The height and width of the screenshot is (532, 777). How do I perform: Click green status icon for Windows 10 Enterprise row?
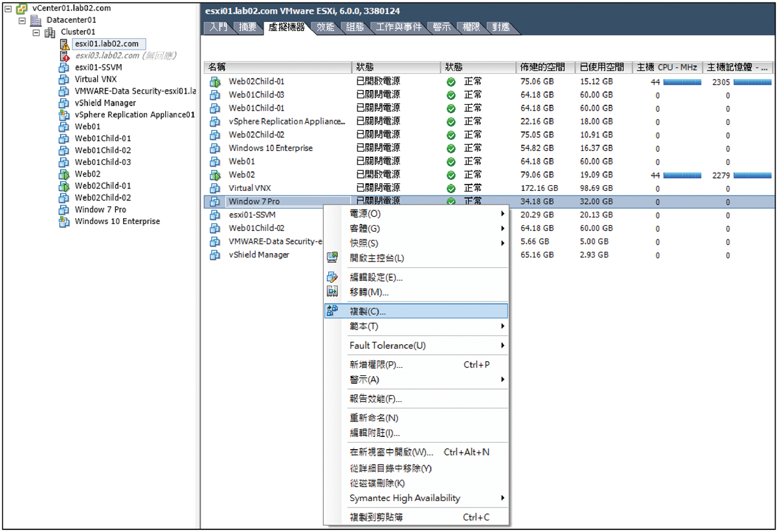pyautogui.click(x=451, y=148)
